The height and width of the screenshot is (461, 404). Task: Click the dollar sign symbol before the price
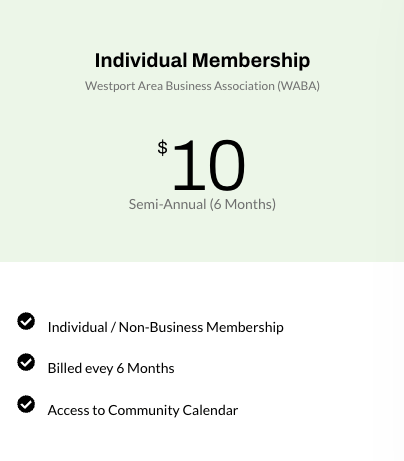pos(162,148)
